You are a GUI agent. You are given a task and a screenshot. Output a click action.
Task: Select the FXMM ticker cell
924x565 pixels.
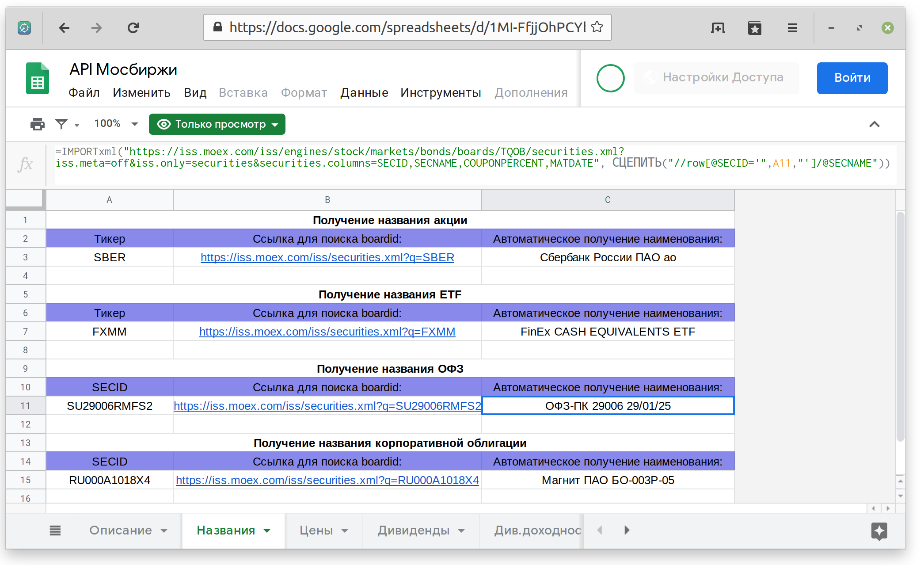[109, 332]
